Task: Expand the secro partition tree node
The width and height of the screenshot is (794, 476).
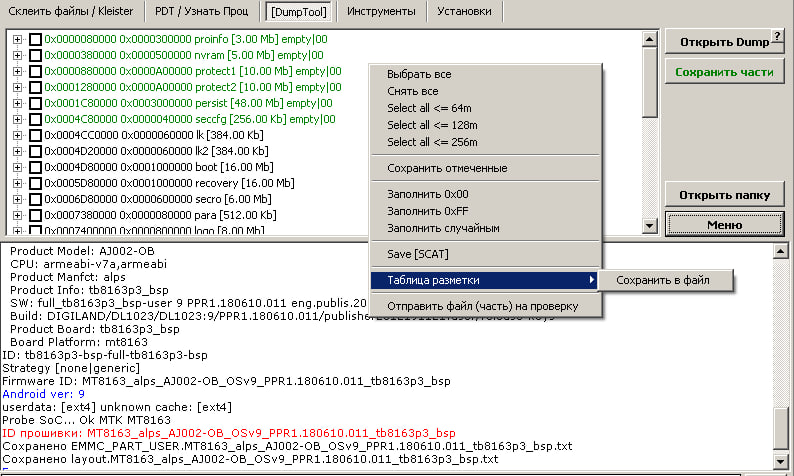Action: click(x=17, y=200)
